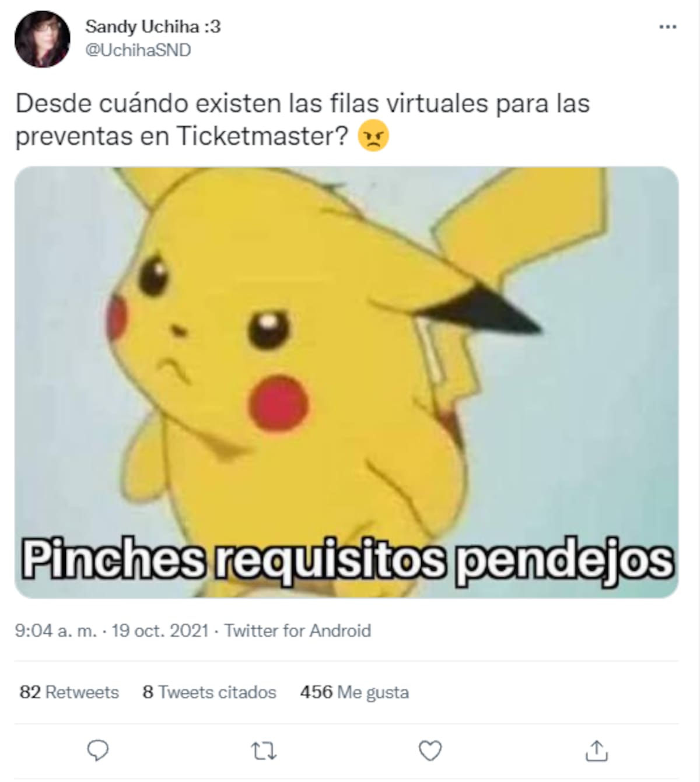Click the Pinches requisitos pendejos caption
Screen dimensions: 700x782
click(348, 560)
